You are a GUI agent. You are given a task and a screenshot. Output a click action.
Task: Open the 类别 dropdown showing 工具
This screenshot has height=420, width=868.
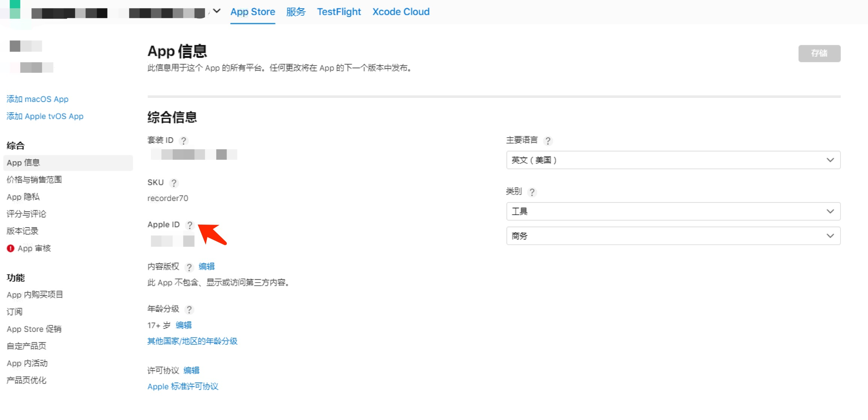click(672, 211)
